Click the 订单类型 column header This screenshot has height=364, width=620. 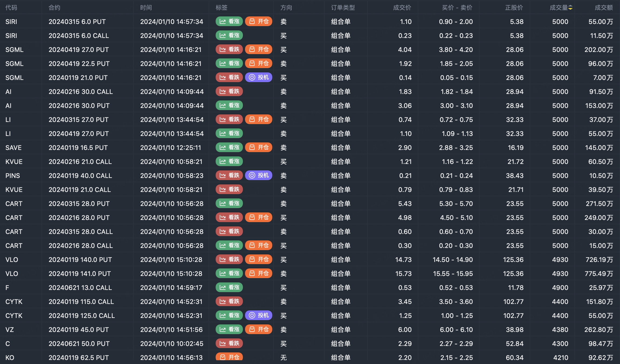pos(343,8)
